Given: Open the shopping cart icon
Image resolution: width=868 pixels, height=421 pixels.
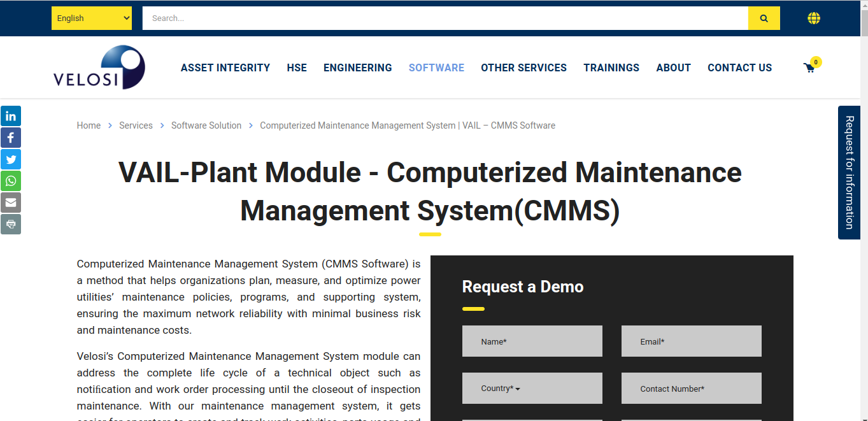Looking at the screenshot, I should point(809,68).
